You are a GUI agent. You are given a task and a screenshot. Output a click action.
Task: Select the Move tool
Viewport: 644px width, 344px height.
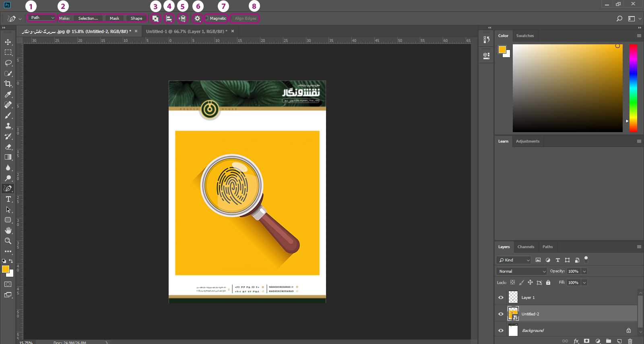click(x=8, y=42)
